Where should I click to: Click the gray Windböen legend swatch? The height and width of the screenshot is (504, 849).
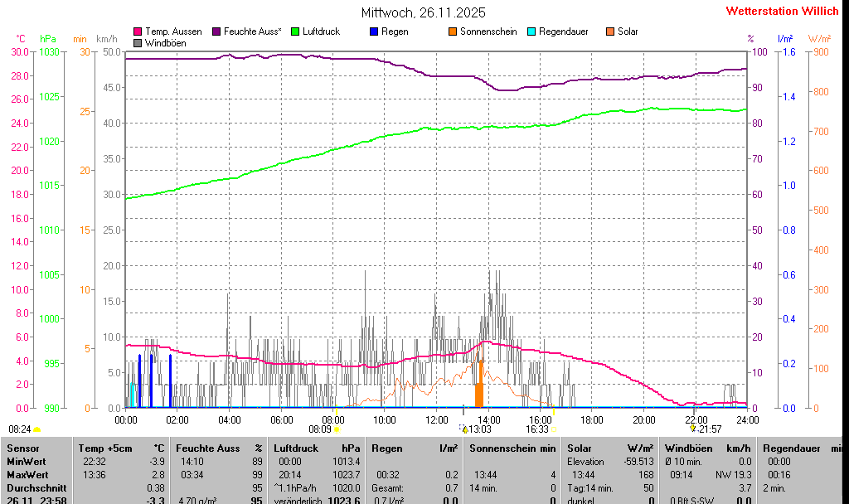pyautogui.click(x=138, y=43)
